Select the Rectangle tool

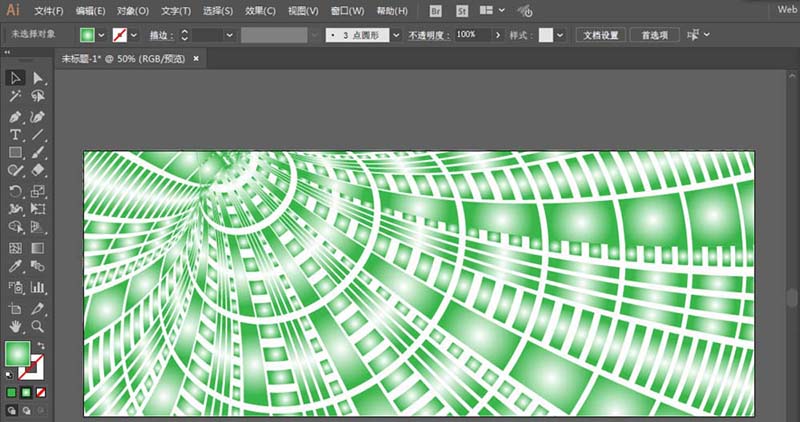tap(15, 153)
